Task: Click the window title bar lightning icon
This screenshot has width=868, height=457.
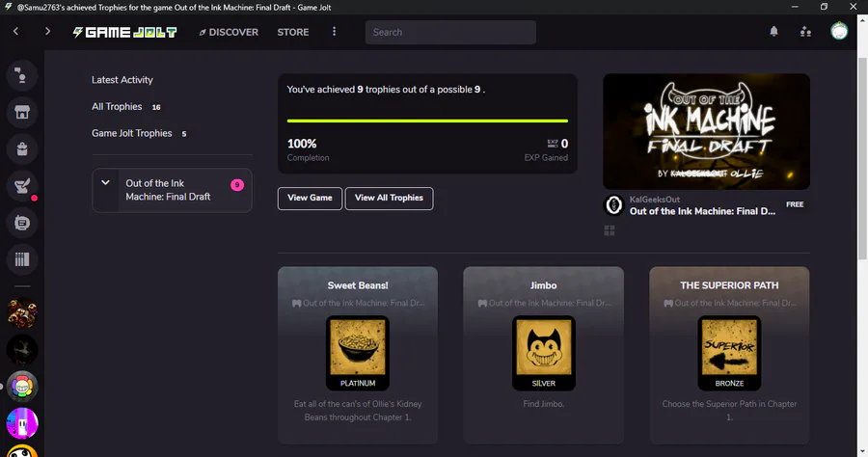Action: click(8, 7)
